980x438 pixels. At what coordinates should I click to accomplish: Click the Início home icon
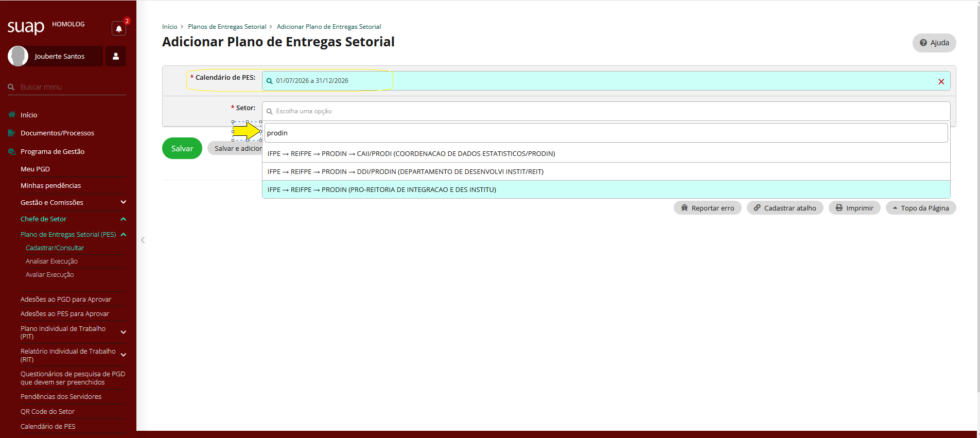(x=12, y=115)
